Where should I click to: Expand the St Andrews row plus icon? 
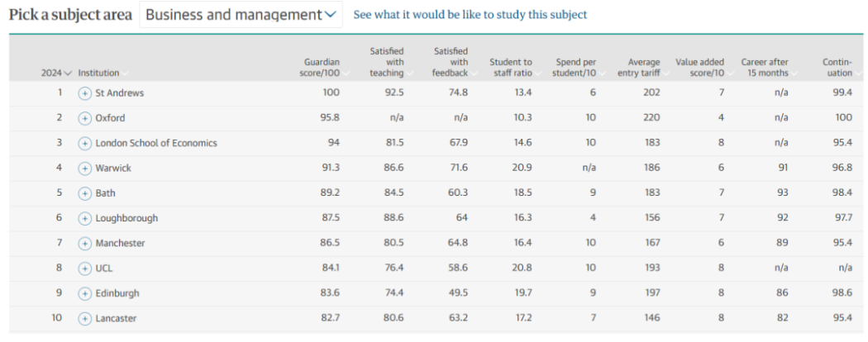[x=84, y=93]
